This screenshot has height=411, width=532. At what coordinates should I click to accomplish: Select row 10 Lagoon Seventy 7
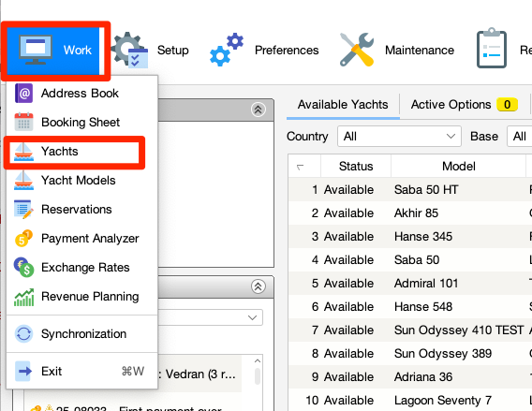410,400
